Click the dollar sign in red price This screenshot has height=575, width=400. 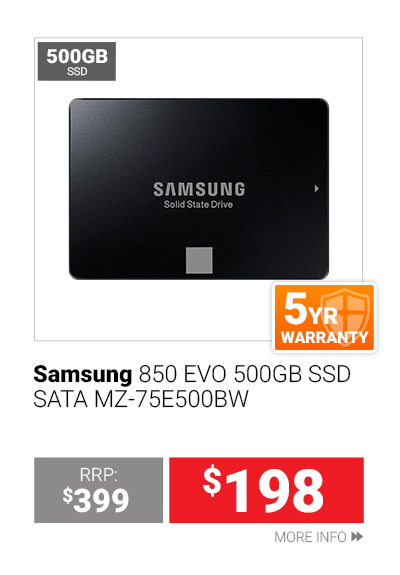[213, 480]
